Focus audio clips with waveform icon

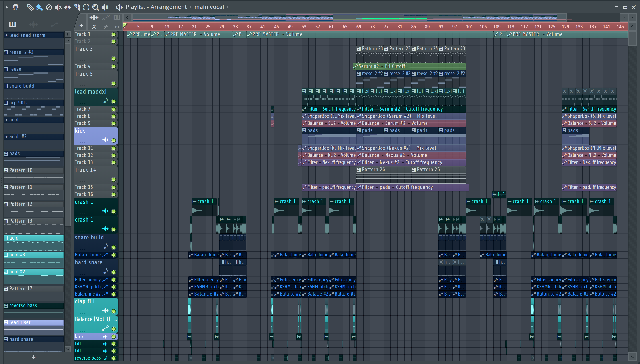click(94, 18)
